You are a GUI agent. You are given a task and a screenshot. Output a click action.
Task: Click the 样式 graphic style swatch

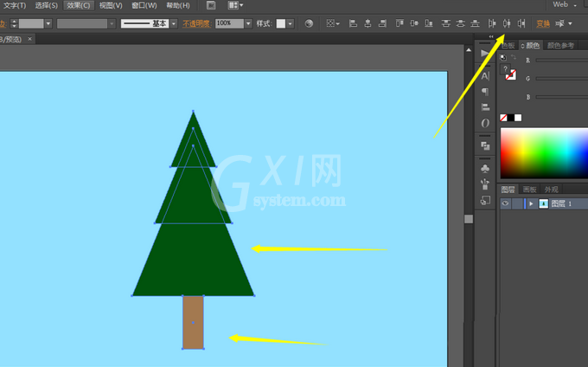coord(281,23)
